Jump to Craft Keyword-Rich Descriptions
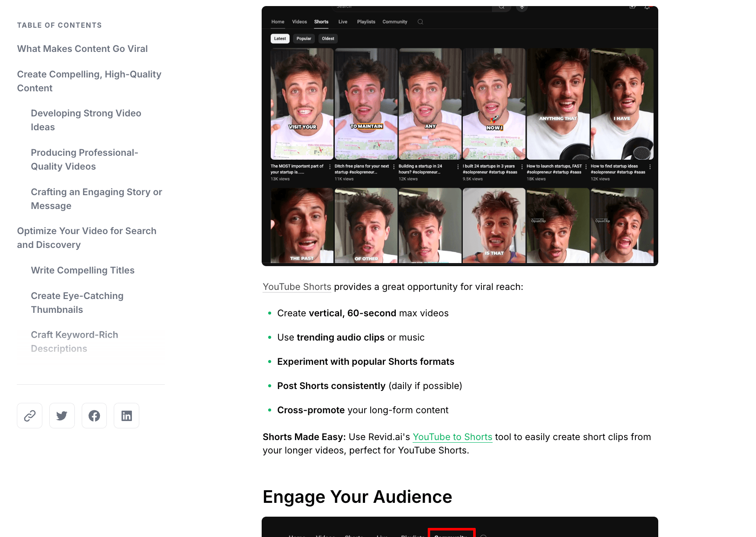The height and width of the screenshot is (537, 756). pos(74,341)
